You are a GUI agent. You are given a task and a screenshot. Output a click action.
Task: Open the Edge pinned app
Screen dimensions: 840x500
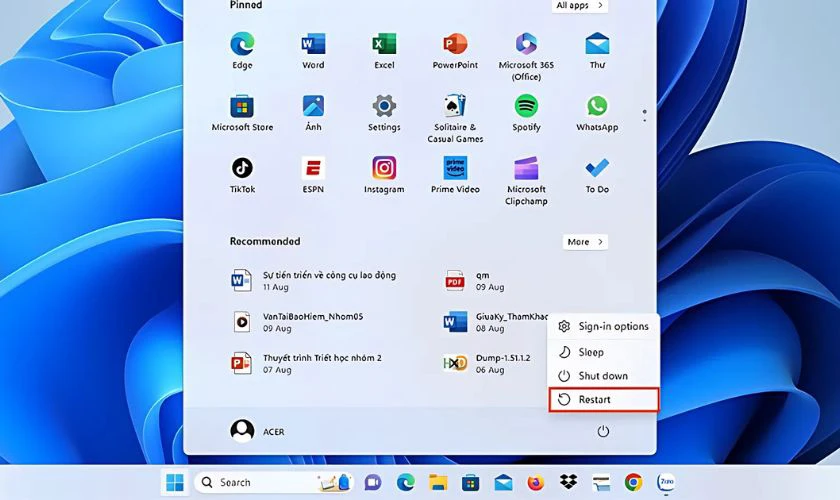pos(242,50)
